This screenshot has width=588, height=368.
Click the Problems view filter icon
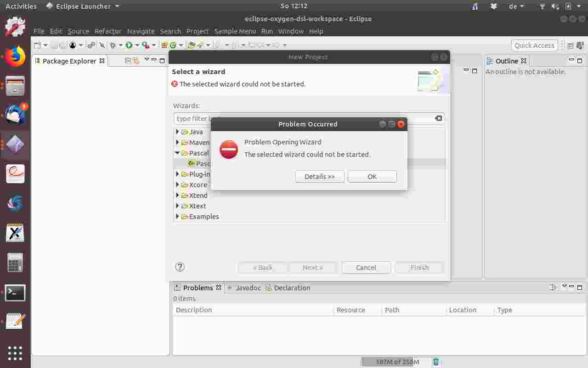[x=554, y=287]
